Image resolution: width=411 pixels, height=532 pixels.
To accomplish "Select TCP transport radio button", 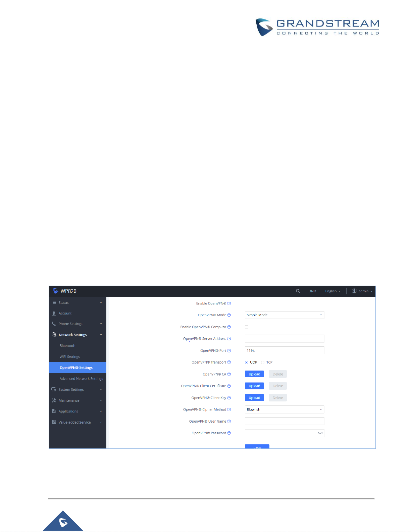I will 263,362.
